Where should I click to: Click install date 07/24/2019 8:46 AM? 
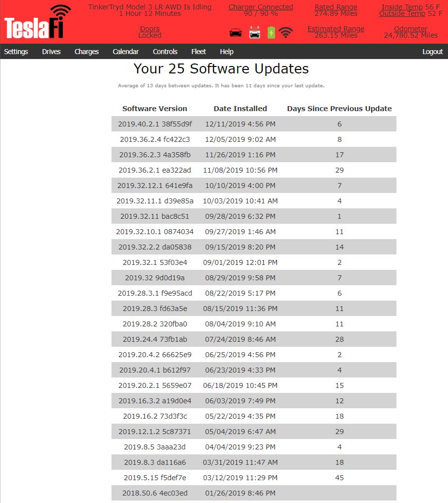[x=240, y=340]
